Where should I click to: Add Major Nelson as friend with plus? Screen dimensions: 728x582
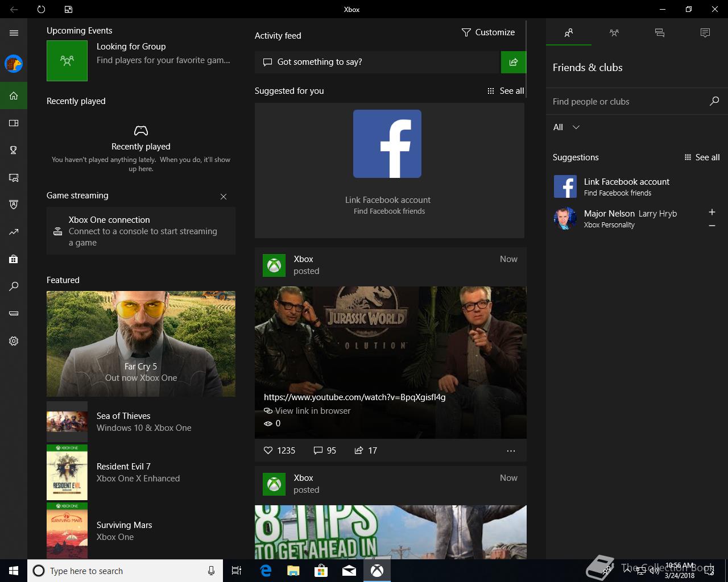coord(712,212)
